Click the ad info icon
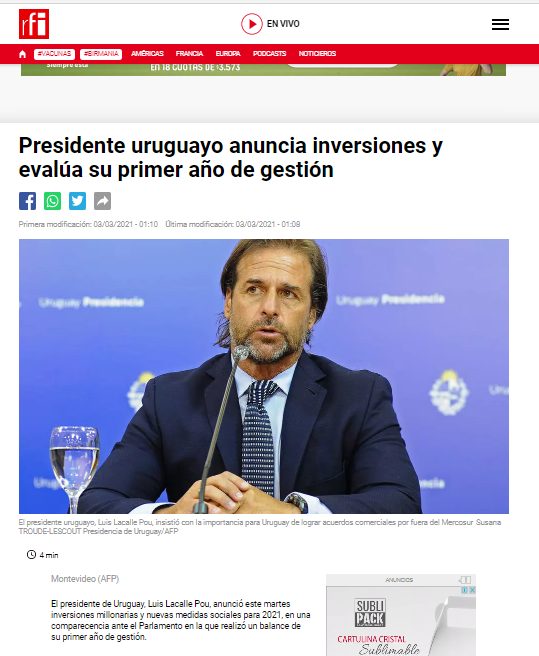The width and height of the screenshot is (539, 656). 465,590
